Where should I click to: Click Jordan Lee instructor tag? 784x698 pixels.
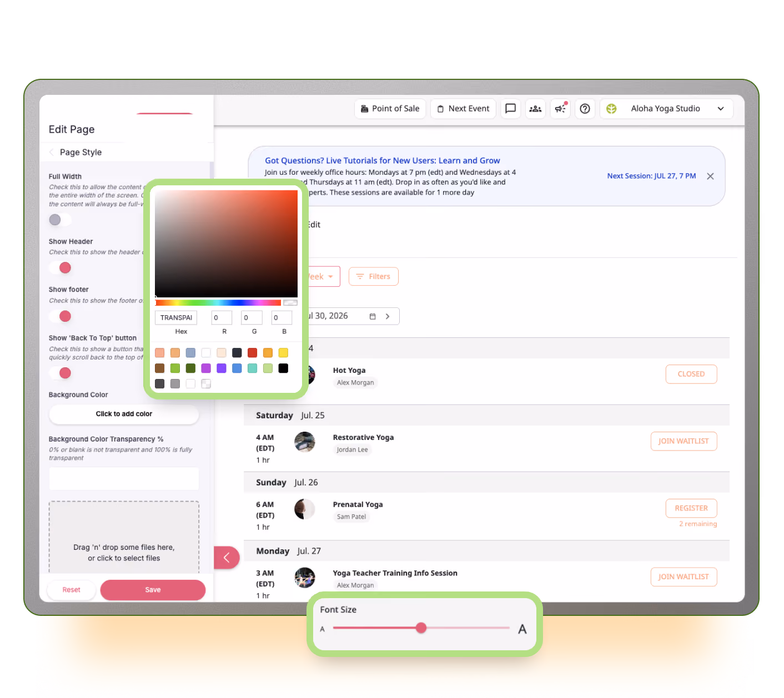click(x=352, y=450)
